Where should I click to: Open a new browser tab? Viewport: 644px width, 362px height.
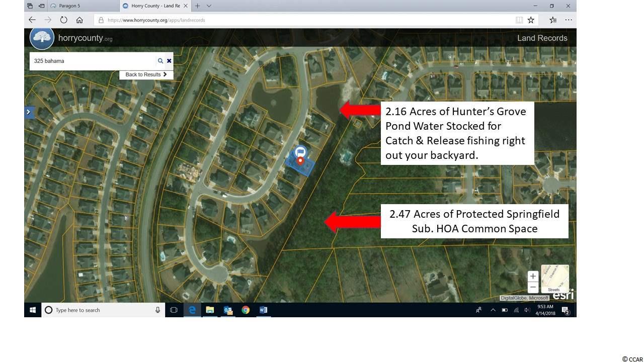click(x=197, y=6)
